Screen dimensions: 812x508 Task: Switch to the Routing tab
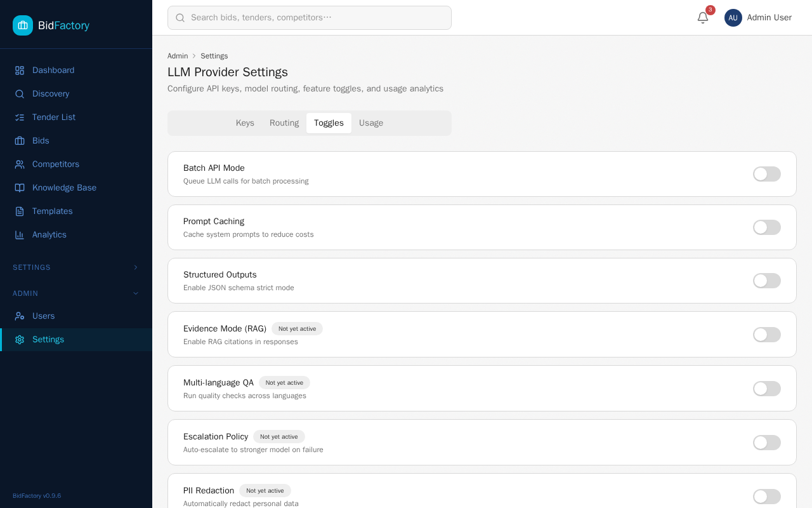pyautogui.click(x=284, y=123)
